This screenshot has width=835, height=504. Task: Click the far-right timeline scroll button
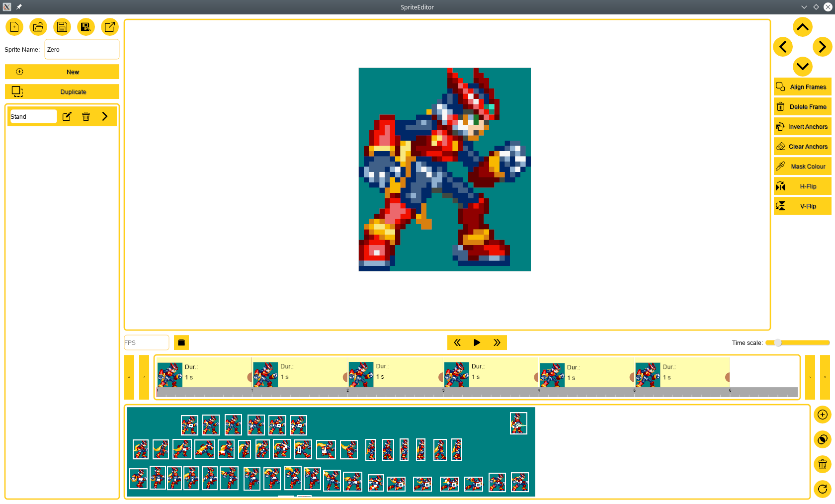tap(825, 377)
